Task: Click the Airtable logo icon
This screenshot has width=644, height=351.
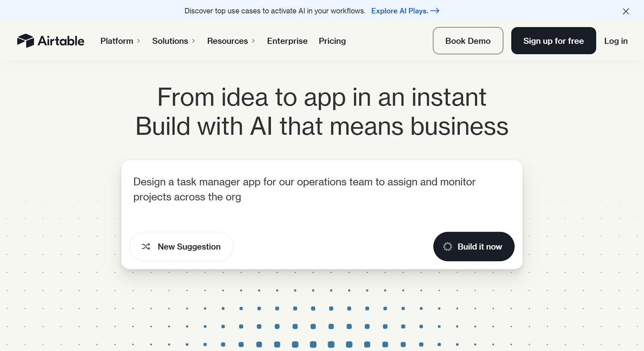Action: pos(25,41)
